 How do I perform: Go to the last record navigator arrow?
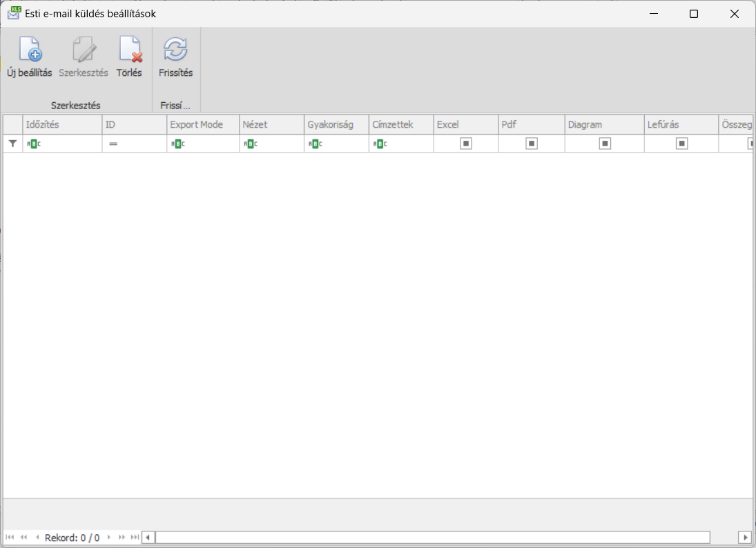coord(135,537)
